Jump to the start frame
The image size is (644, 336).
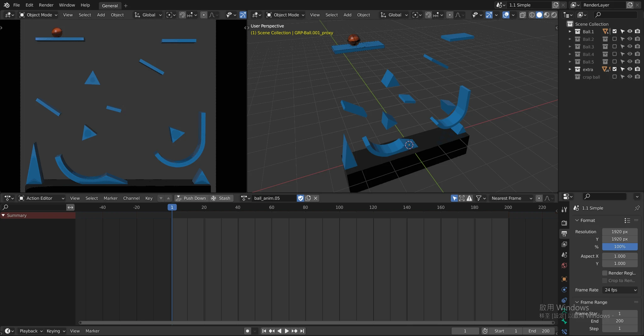(x=264, y=331)
